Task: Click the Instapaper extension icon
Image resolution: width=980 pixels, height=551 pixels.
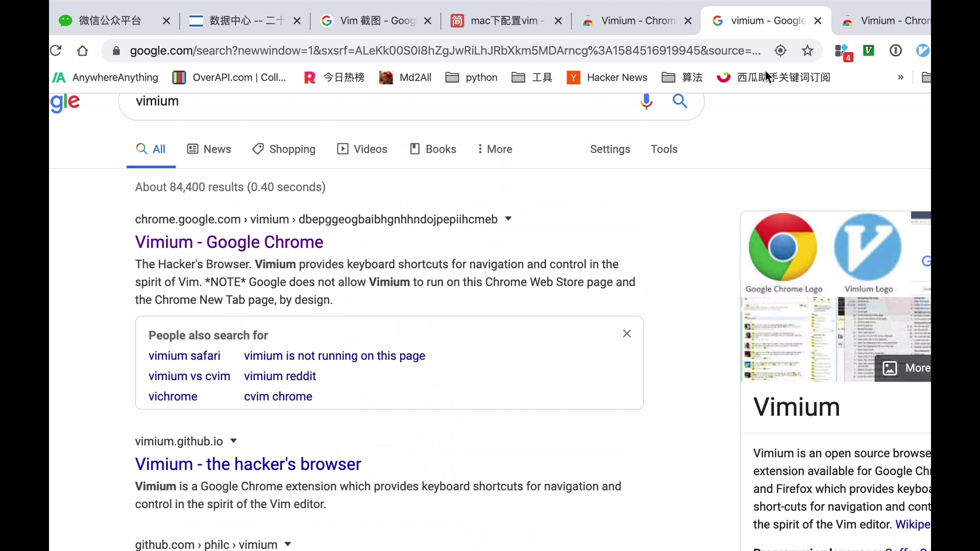Action: coord(896,51)
